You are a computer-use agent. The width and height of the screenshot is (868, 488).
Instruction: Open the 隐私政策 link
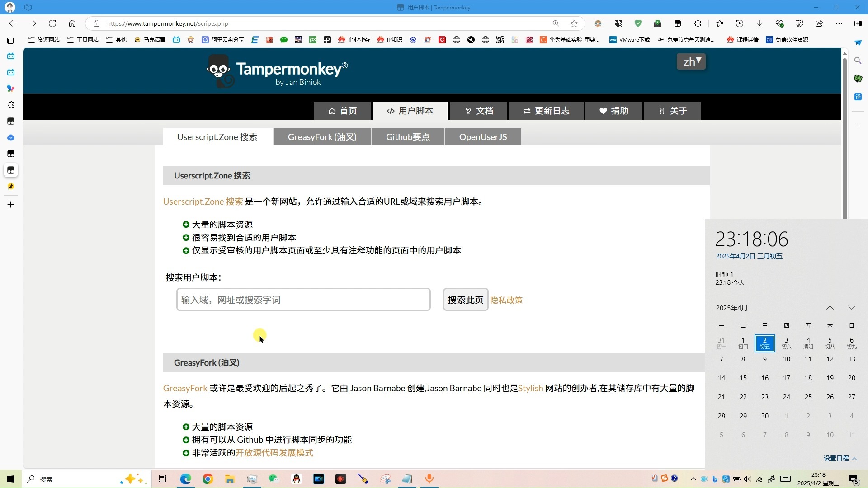click(x=506, y=300)
